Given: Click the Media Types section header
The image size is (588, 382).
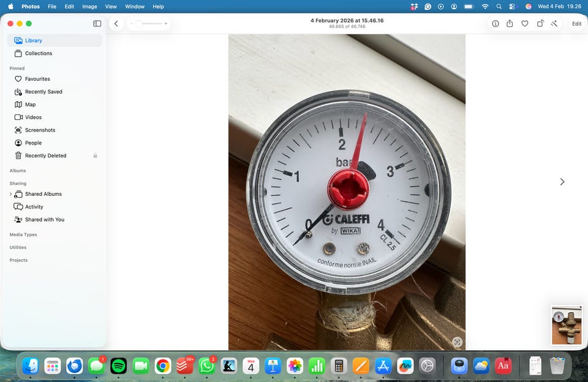Looking at the screenshot, I should (x=23, y=234).
